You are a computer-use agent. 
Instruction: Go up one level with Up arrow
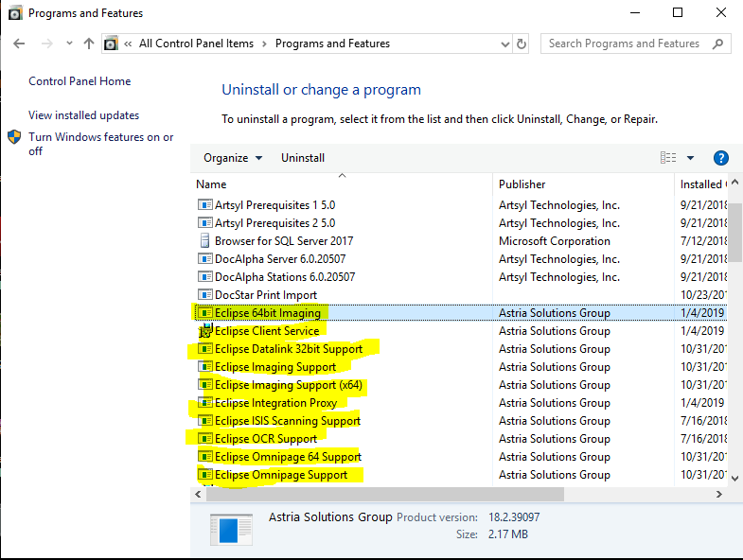(x=89, y=44)
